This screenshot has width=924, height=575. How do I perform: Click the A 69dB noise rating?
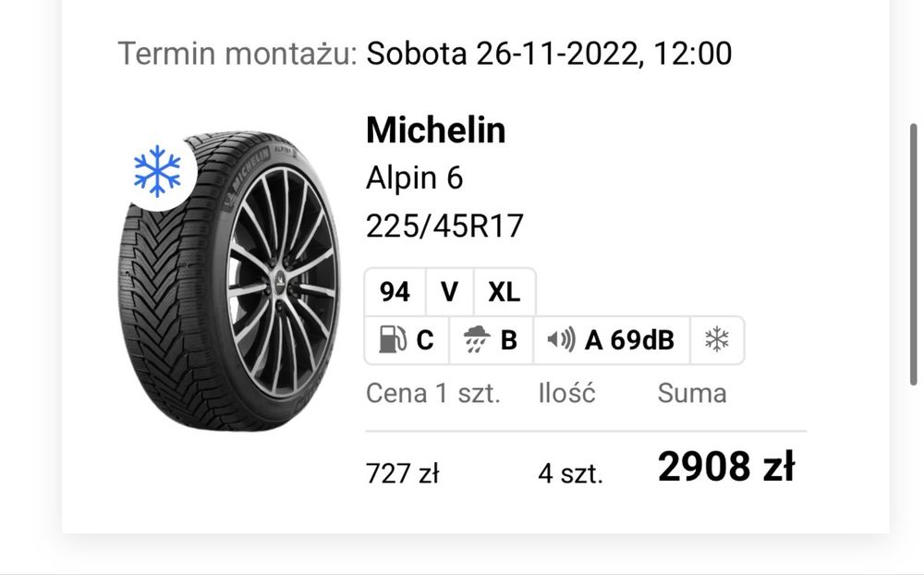coord(629,340)
